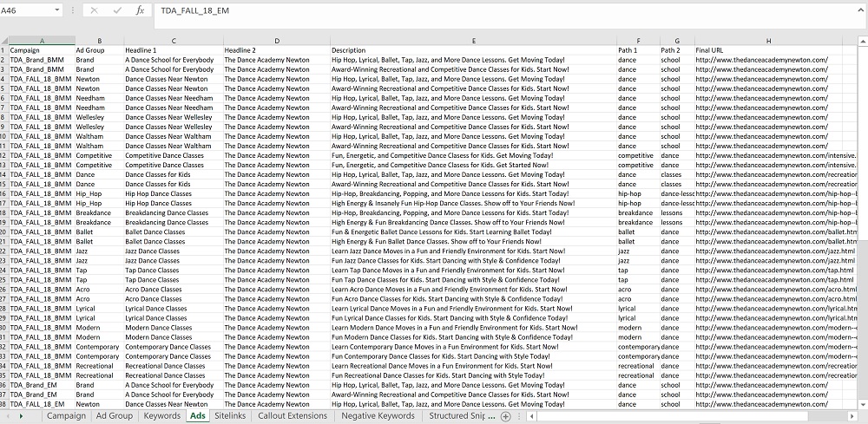Add a new sheet with the plus icon
Screen dimensions: 868x424
505,416
